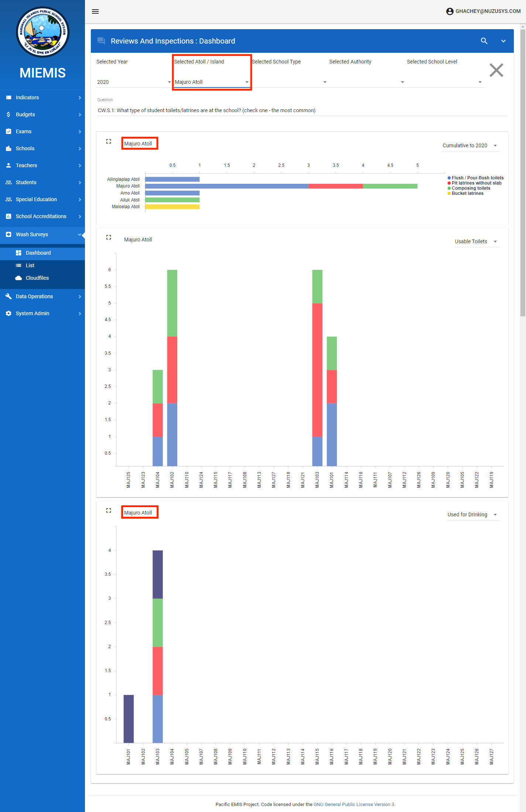Clear filters with the large X icon
This screenshot has width=526, height=812.
pos(496,70)
